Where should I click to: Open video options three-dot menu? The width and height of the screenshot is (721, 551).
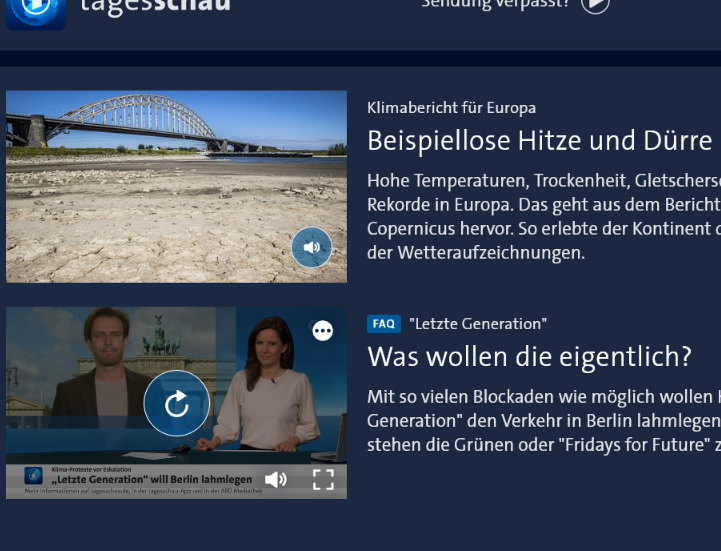coord(323,331)
